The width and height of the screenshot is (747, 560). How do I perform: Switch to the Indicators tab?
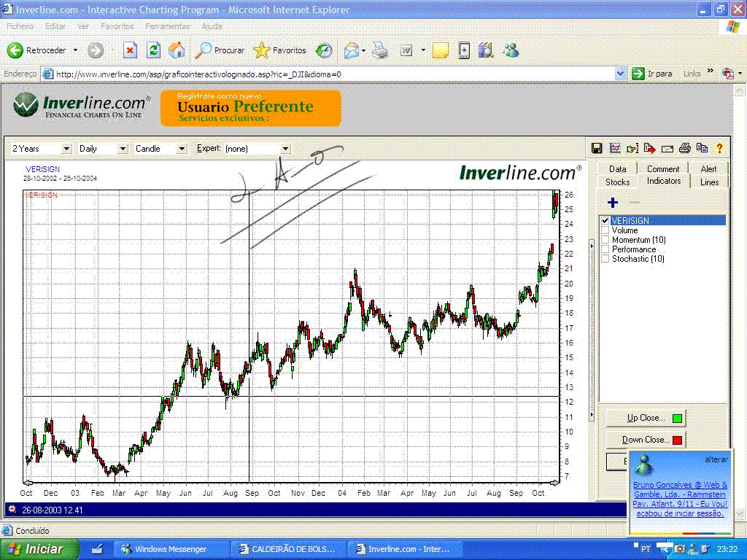click(663, 181)
